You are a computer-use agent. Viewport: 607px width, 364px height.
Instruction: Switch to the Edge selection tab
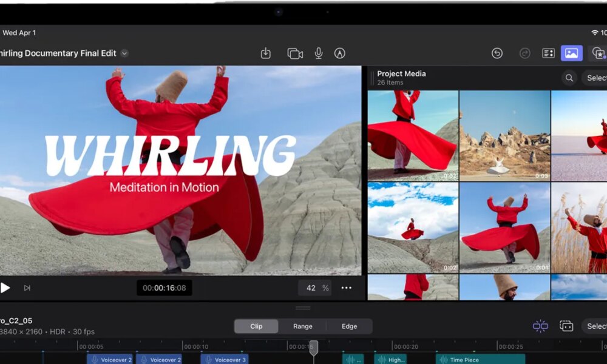pyautogui.click(x=349, y=326)
